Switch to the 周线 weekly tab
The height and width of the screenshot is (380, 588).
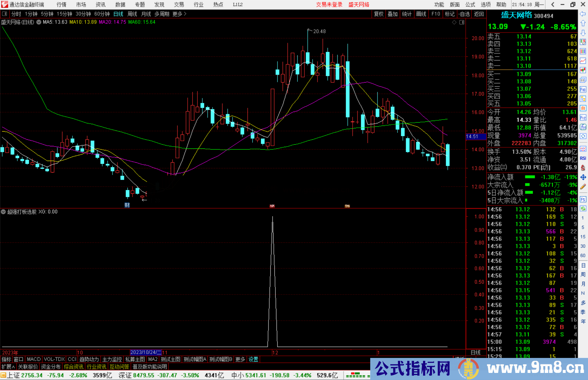coord(132,14)
